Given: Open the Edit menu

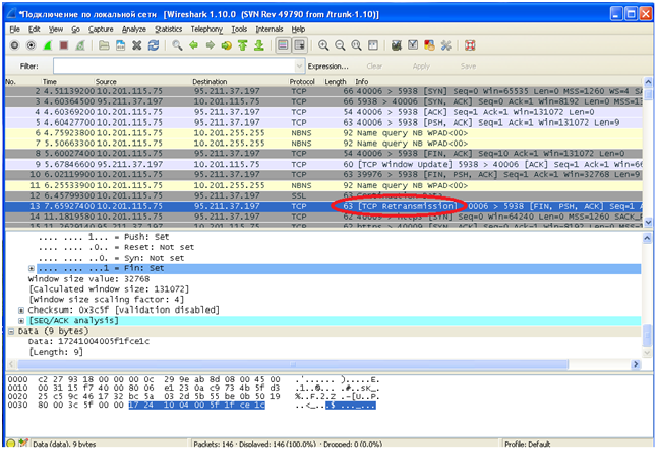Looking at the screenshot, I should 34,29.
